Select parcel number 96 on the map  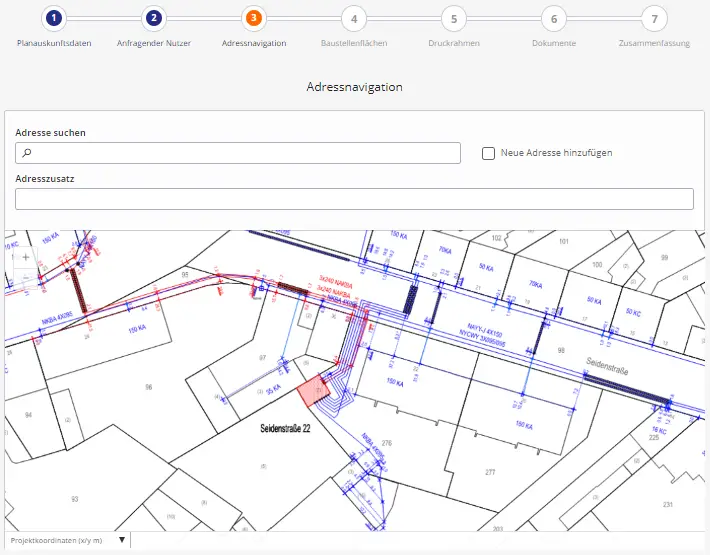149,387
